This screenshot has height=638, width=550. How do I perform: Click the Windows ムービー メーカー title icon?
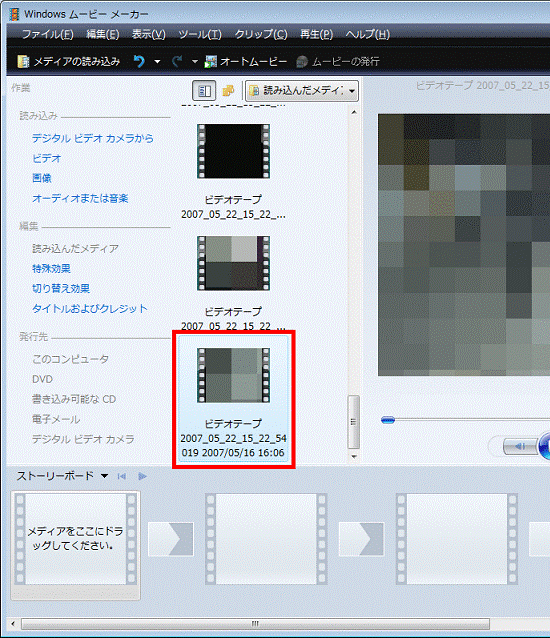coord(15,14)
